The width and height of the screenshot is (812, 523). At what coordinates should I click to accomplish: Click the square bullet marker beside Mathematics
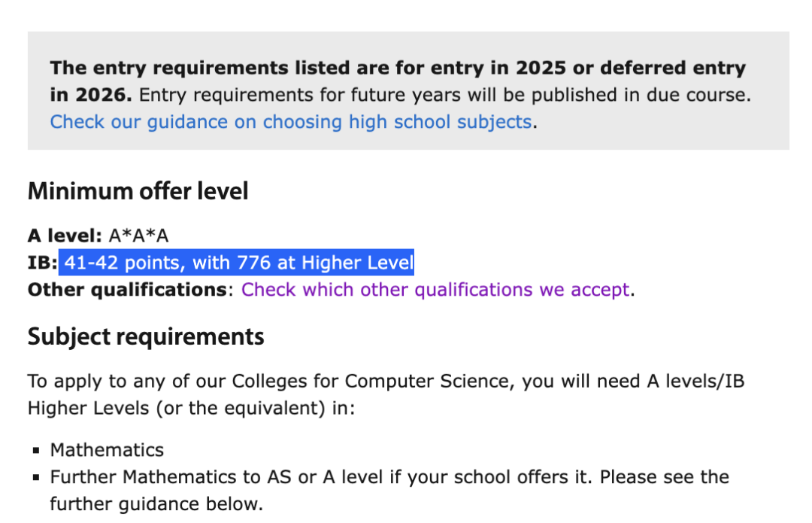coord(36,451)
